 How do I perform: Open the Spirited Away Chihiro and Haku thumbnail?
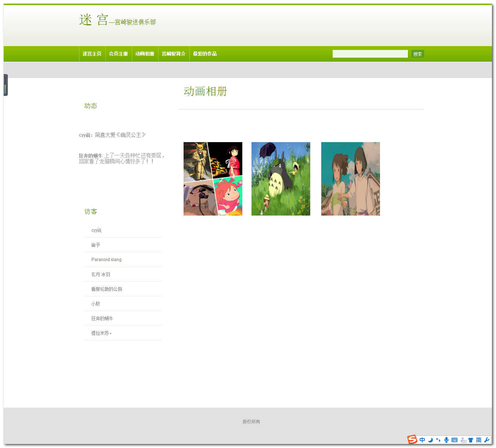(351, 179)
